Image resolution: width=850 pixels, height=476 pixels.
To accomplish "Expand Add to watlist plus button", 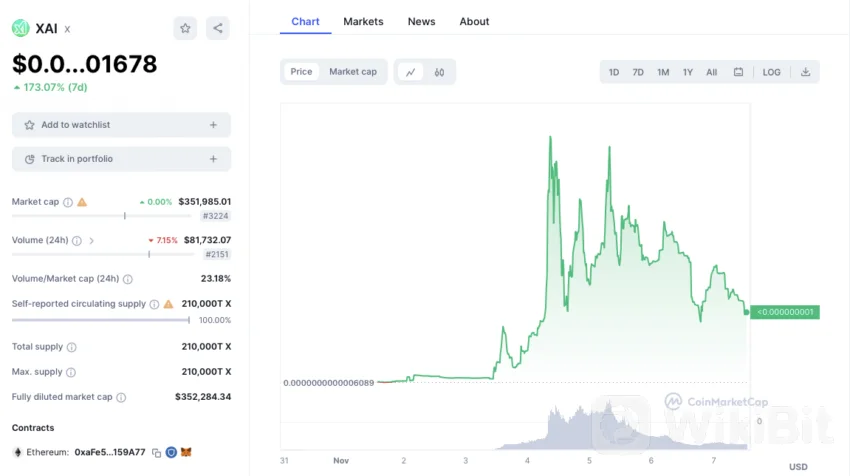I will click(x=213, y=125).
